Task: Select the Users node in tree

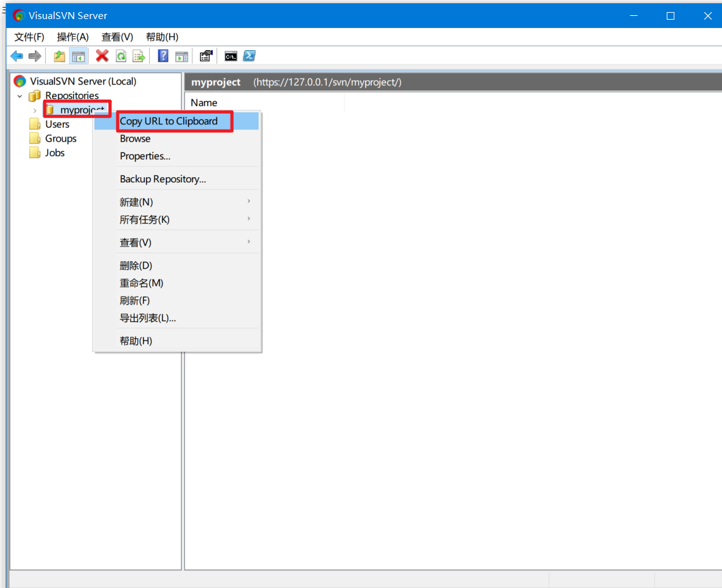Action: (x=57, y=124)
